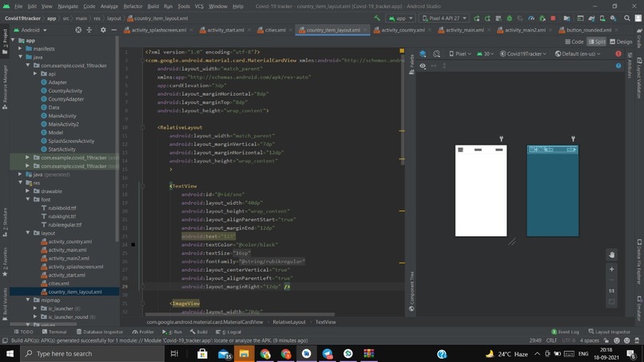644x362 pixels.
Task: Switch editor to Split view mode
Action: 597,42
